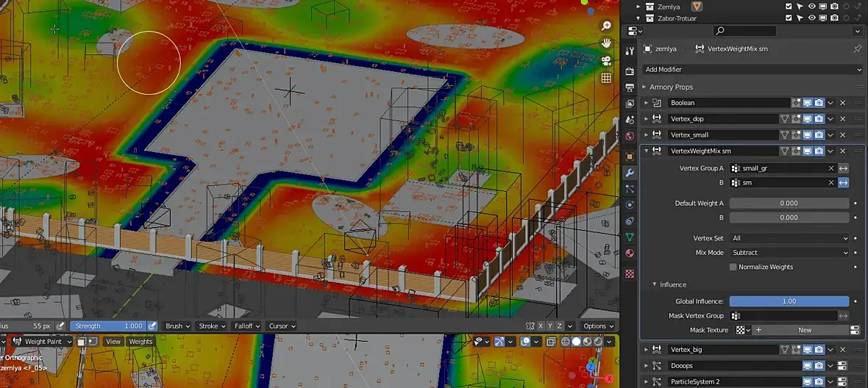
Task: Toggle Vertex_dop modifier render visibility
Action: [x=819, y=119]
